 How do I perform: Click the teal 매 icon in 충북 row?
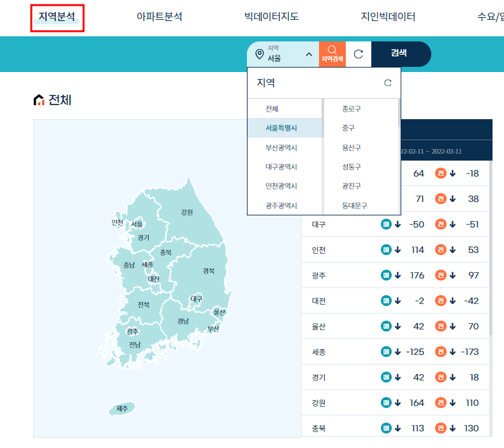(386, 428)
